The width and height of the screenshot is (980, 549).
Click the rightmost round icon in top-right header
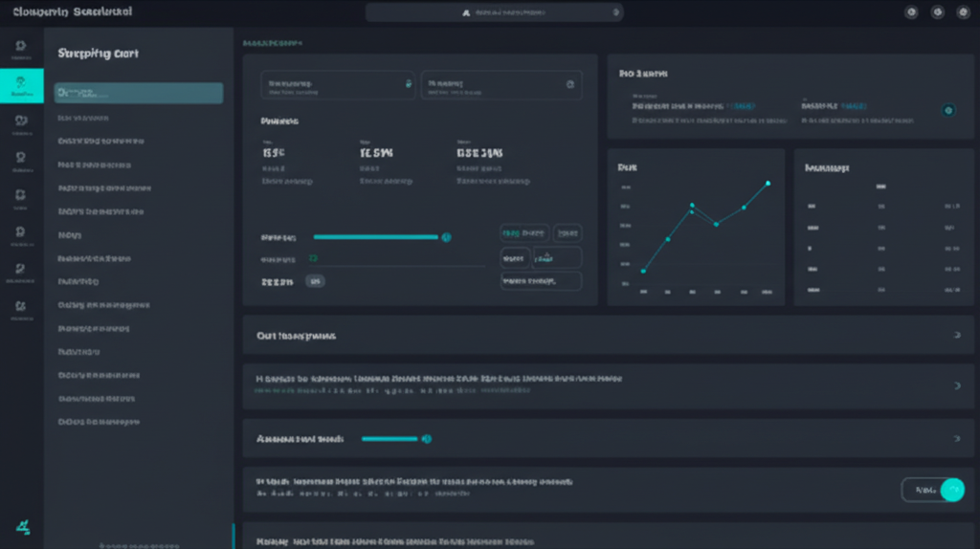pos(962,12)
